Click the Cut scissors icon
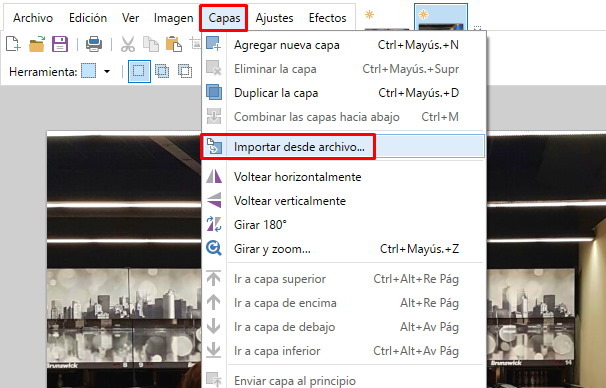Image resolution: width=606 pixels, height=388 pixels. point(128,44)
